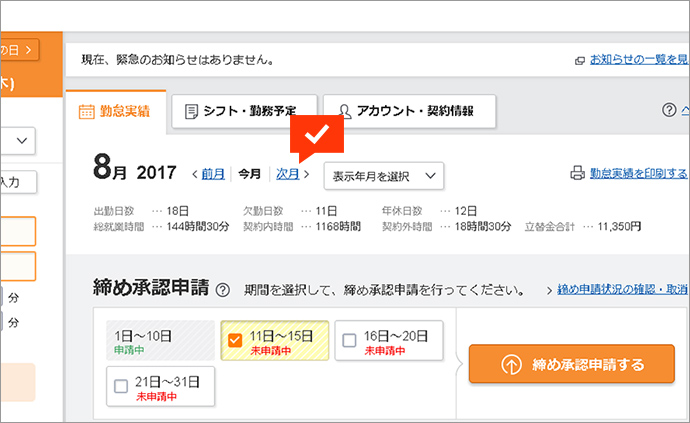690x423 pixels.
Task: Open the アカウント・契約情報 tab
Action: [x=415, y=112]
